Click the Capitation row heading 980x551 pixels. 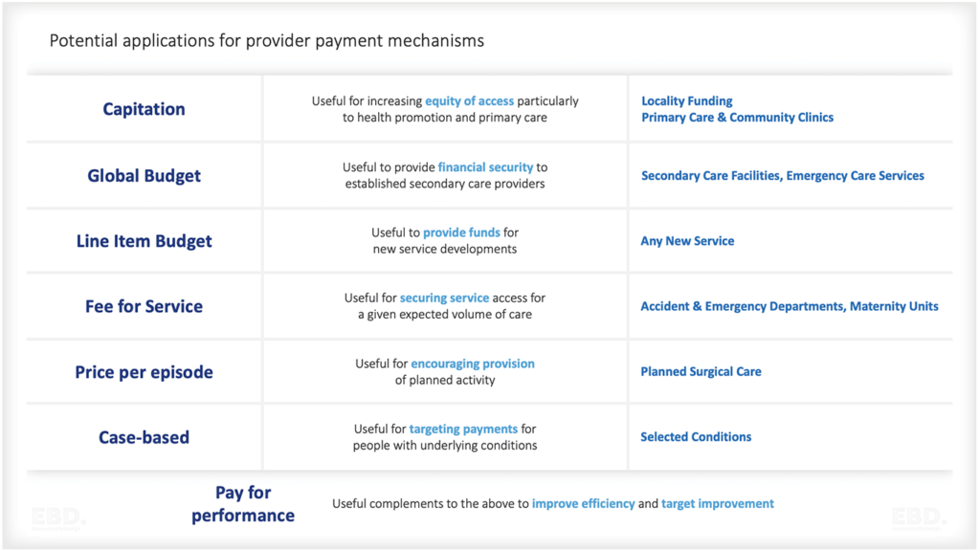click(x=144, y=109)
